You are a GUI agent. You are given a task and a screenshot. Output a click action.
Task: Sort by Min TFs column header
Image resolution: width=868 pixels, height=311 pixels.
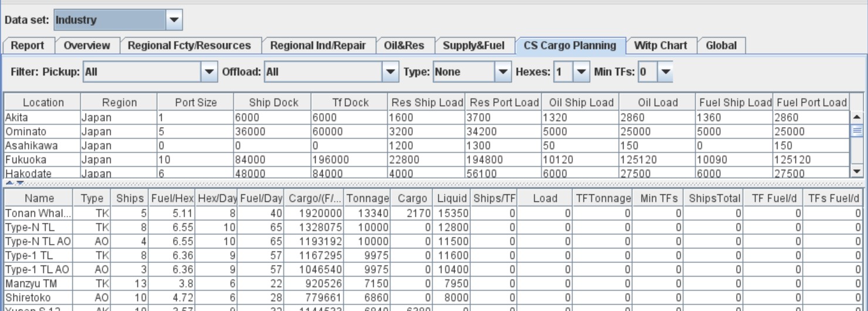point(658,199)
